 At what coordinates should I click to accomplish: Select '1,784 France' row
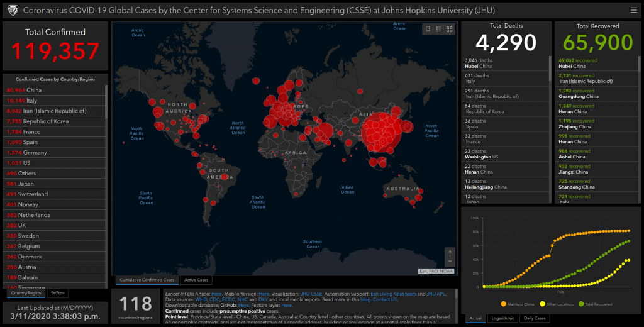pyautogui.click(x=54, y=132)
